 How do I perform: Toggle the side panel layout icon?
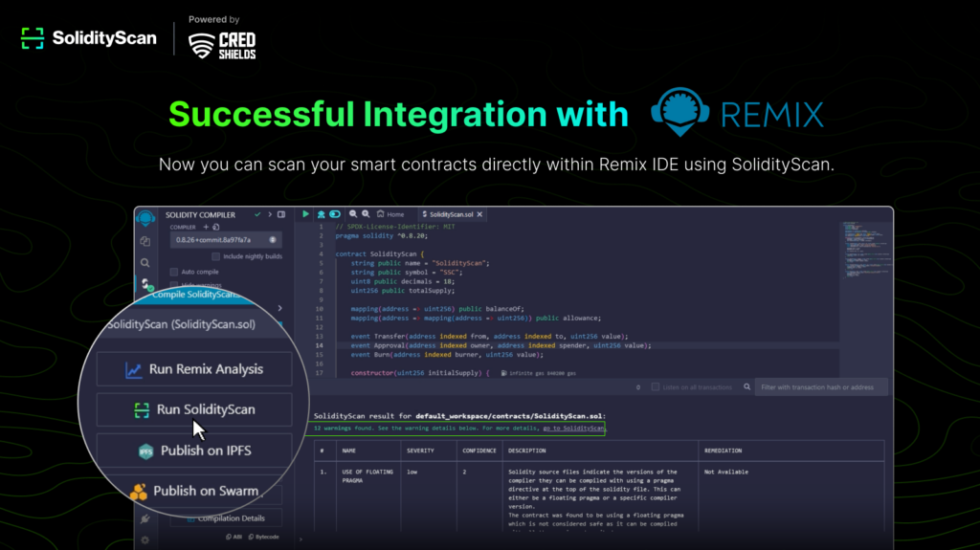(281, 214)
